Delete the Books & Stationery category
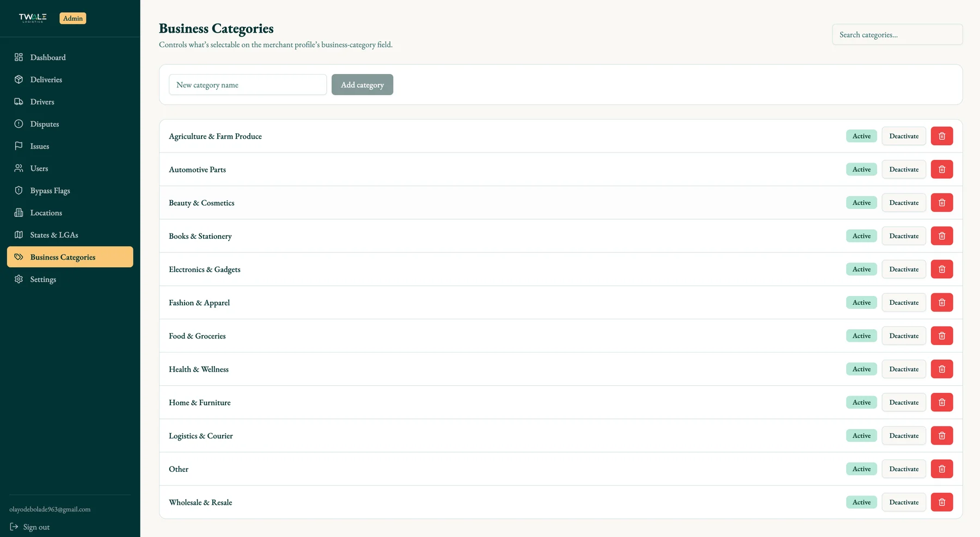Viewport: 980px width, 537px height. (x=942, y=236)
